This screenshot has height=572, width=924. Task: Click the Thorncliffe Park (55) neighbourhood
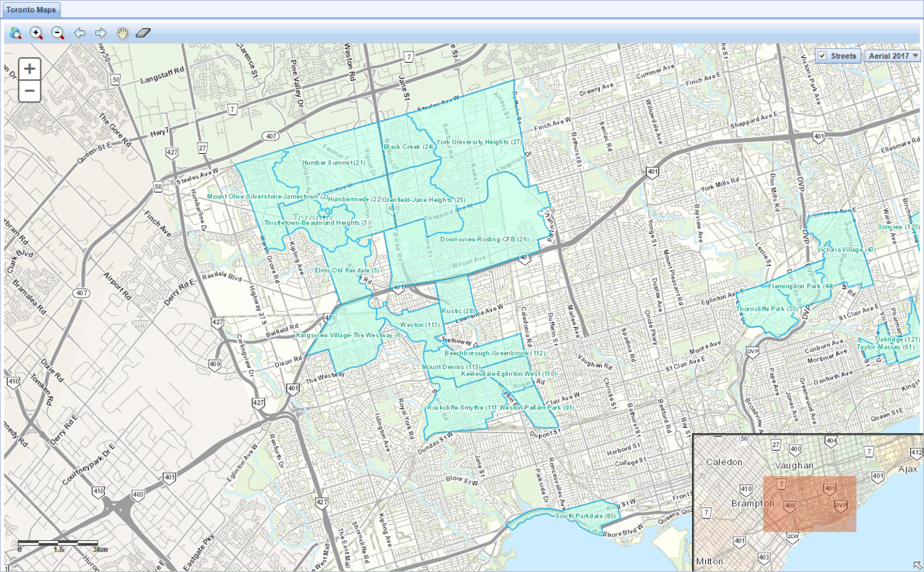pos(767,309)
